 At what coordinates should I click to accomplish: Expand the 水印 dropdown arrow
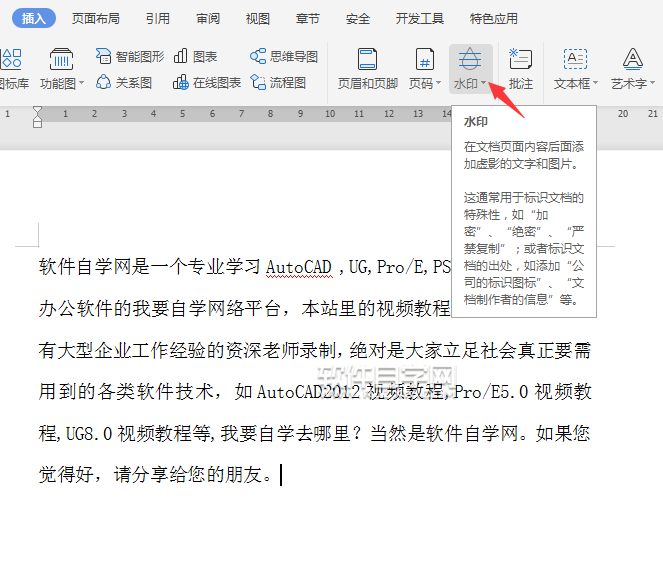483,83
